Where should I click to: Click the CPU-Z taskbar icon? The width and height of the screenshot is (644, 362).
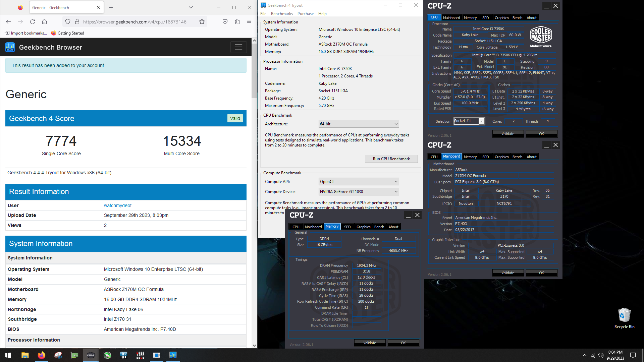tap(91, 355)
